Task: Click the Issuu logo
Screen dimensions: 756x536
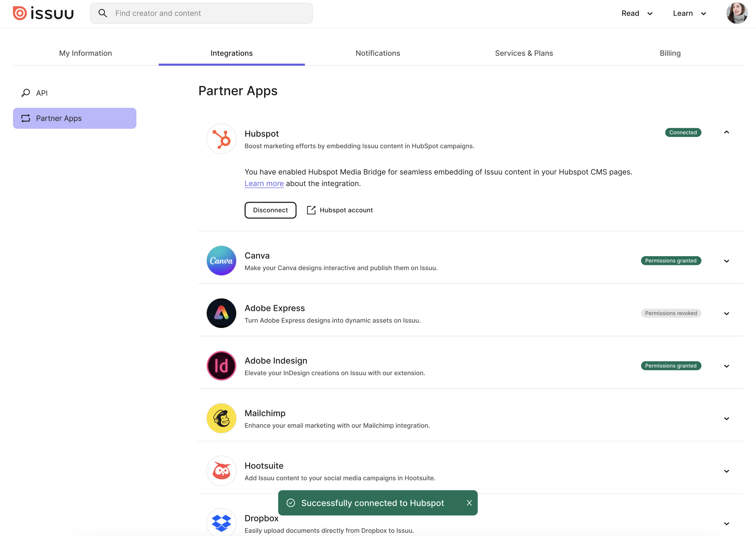Action: click(43, 13)
